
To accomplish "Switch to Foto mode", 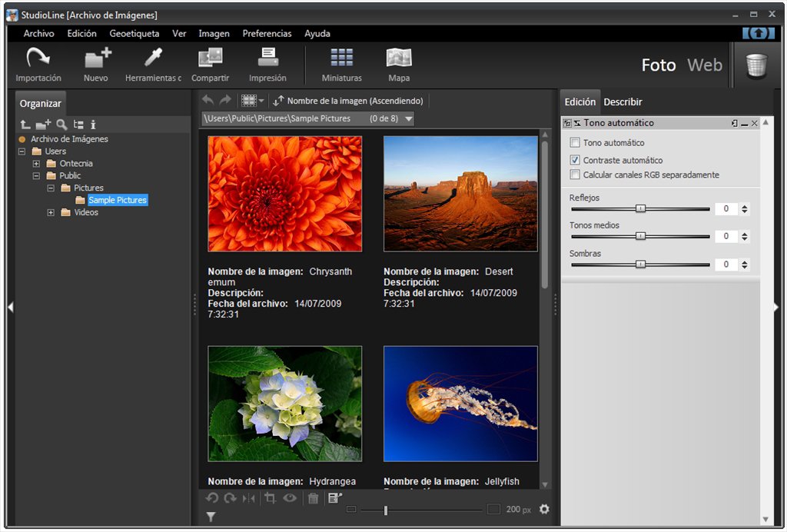I will (659, 65).
